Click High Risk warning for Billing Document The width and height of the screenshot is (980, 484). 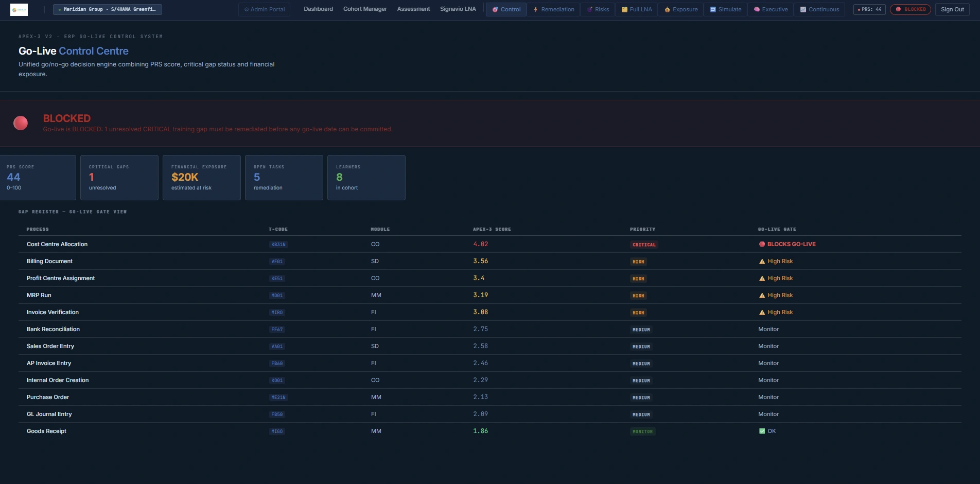tap(776, 261)
